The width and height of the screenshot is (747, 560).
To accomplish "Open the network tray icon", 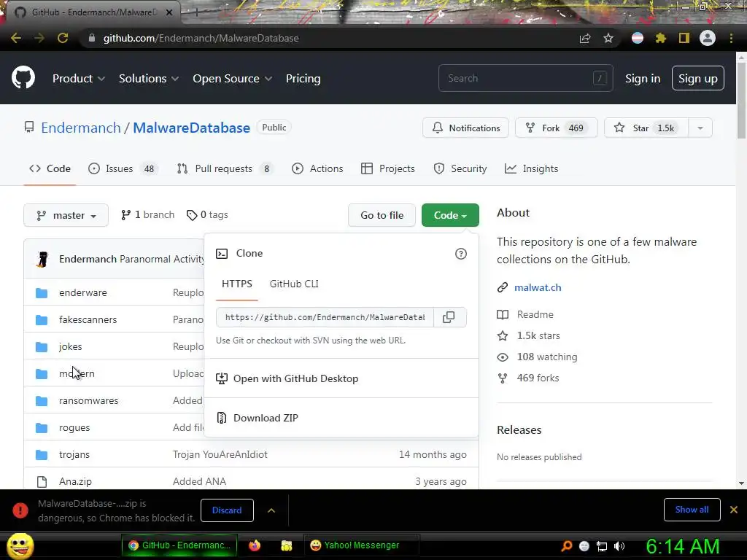I will (x=602, y=546).
